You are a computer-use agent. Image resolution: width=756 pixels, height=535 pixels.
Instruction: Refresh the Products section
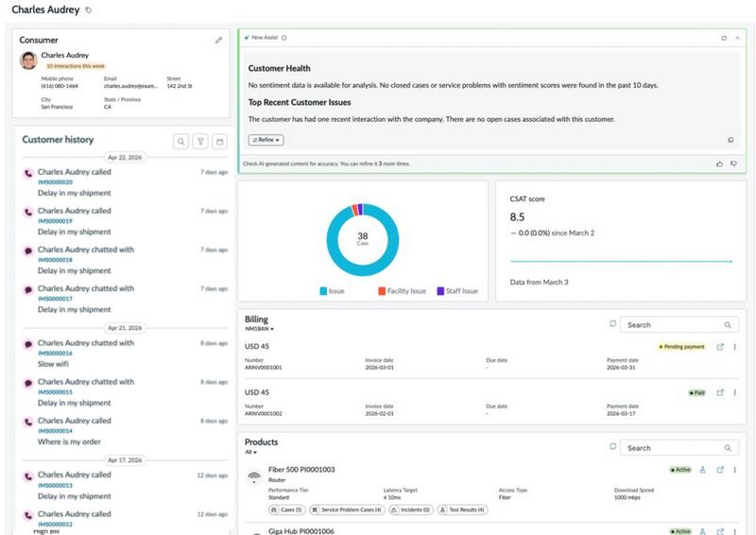[x=612, y=447]
